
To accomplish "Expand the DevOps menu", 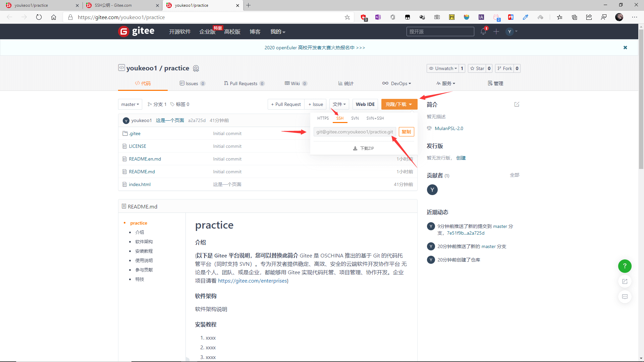I will 396,83.
